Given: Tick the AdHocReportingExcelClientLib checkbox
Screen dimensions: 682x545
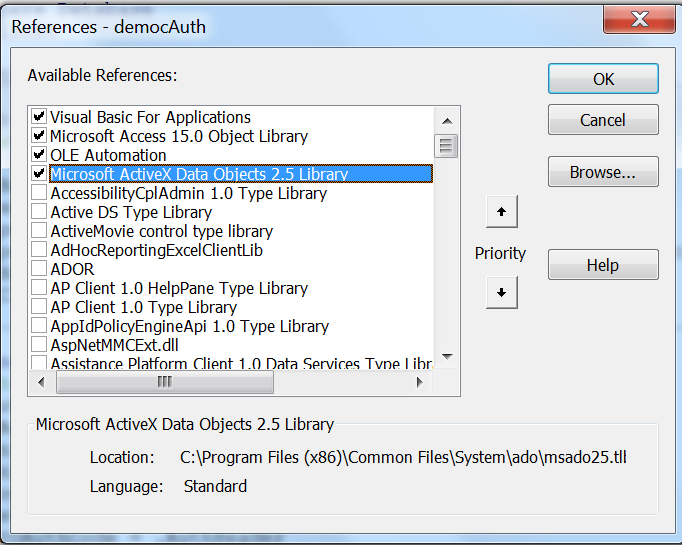Looking at the screenshot, I should (39, 250).
